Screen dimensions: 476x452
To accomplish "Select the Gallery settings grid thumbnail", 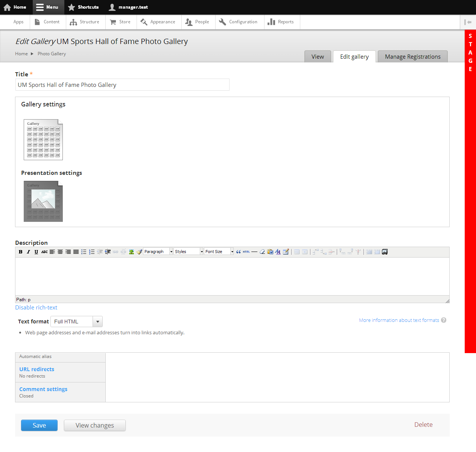I will pyautogui.click(x=43, y=140).
